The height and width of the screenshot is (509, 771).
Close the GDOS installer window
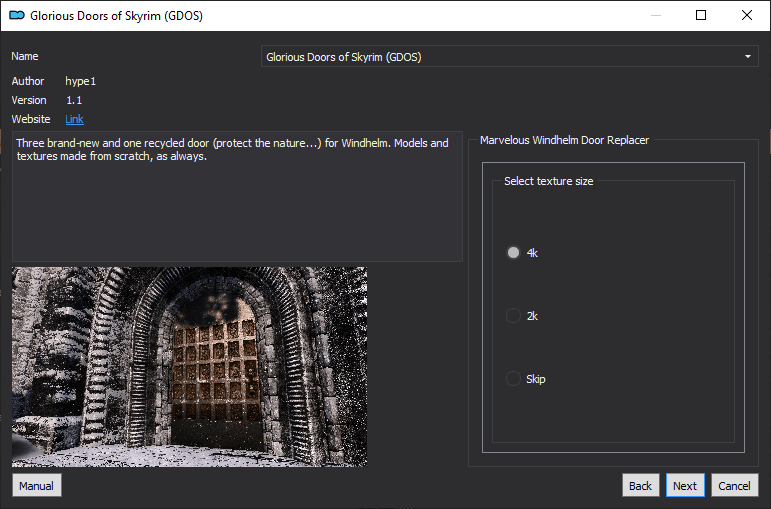(x=747, y=15)
